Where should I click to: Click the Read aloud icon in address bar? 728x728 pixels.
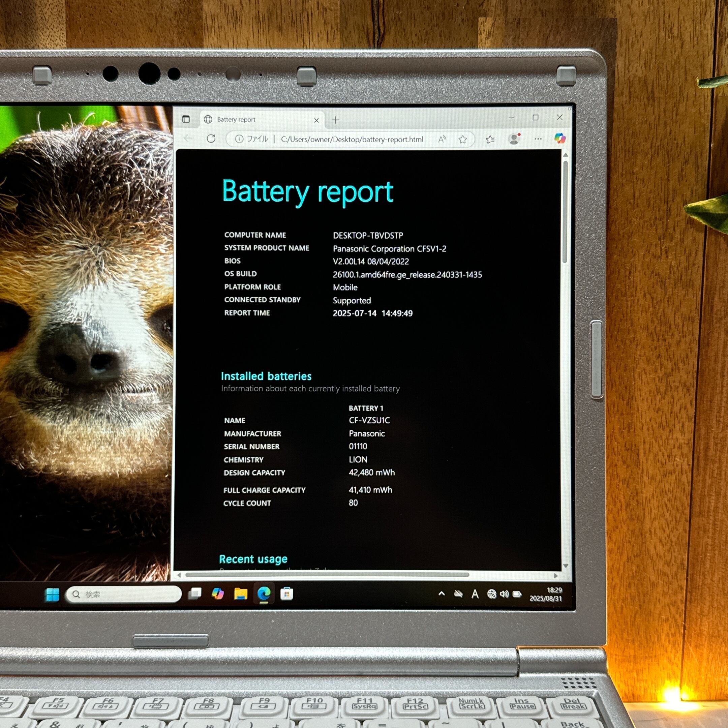point(442,140)
